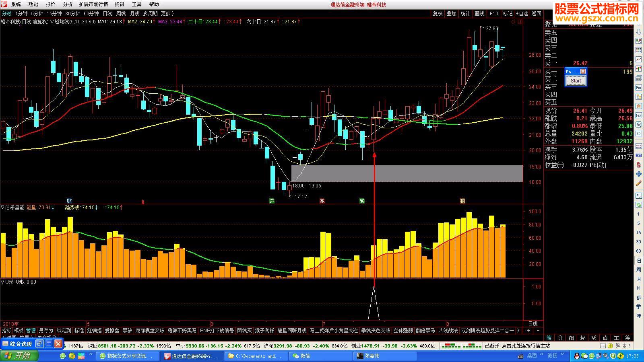The height and width of the screenshot is (362, 644).
Task: Click the 叠加 overlay button
Action: (452, 14)
